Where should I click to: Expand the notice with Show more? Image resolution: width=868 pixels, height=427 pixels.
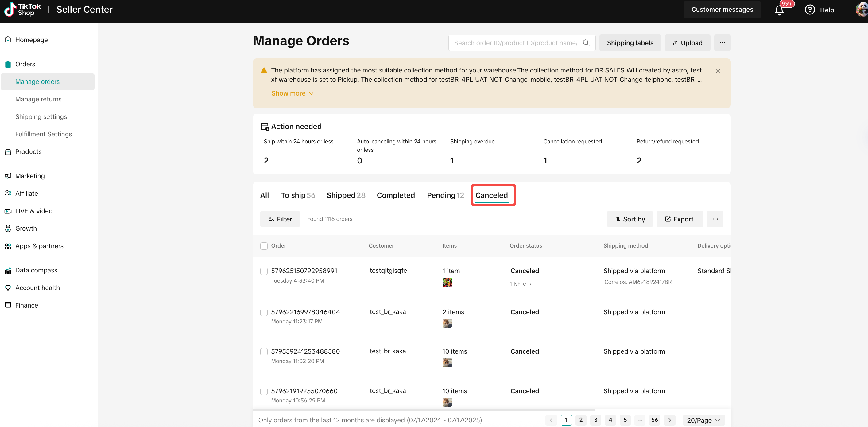(292, 93)
